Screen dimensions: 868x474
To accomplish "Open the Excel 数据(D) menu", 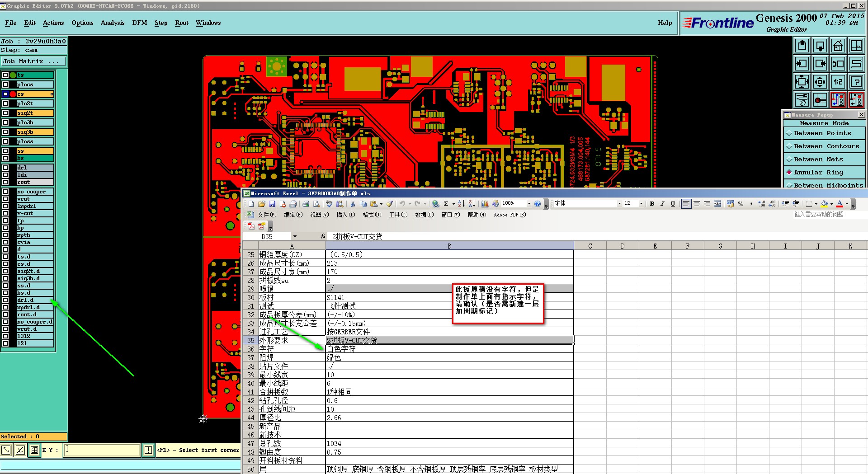I will 424,215.
